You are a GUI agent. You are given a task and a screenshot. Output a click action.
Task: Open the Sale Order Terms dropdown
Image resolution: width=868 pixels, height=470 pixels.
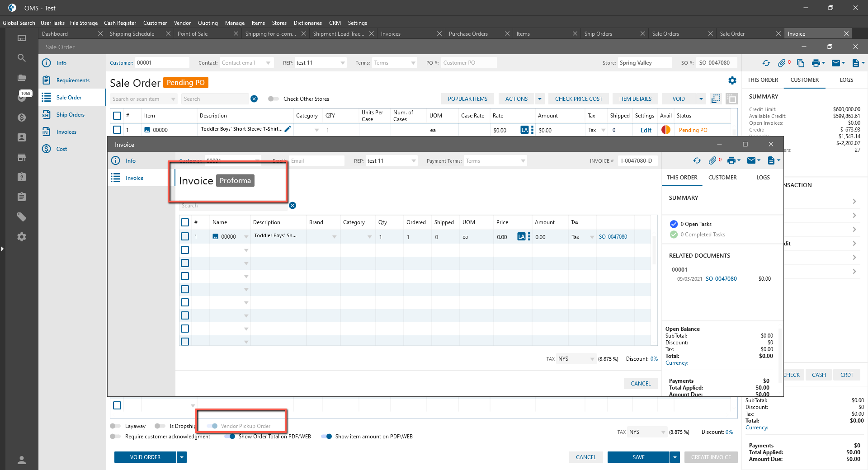click(413, 63)
